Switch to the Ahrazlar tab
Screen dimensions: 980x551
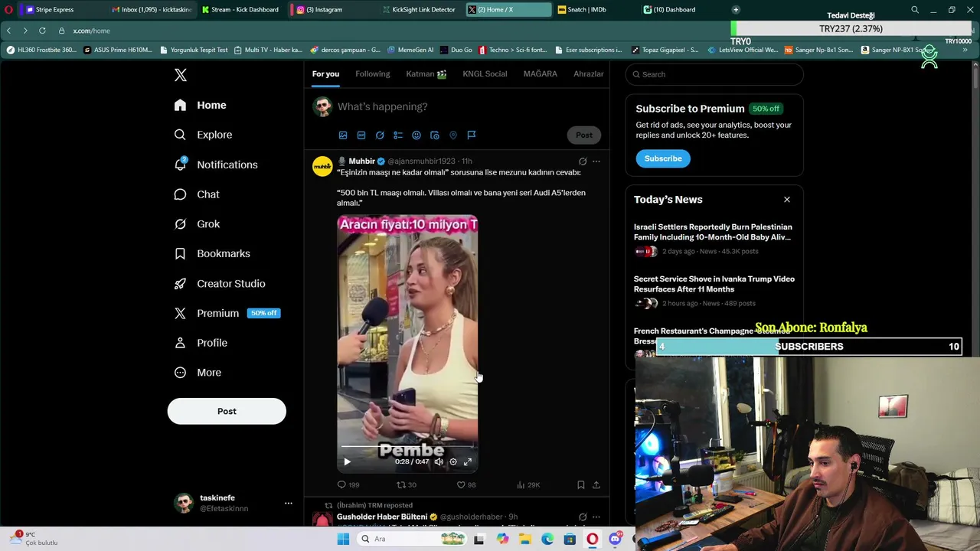click(x=588, y=73)
